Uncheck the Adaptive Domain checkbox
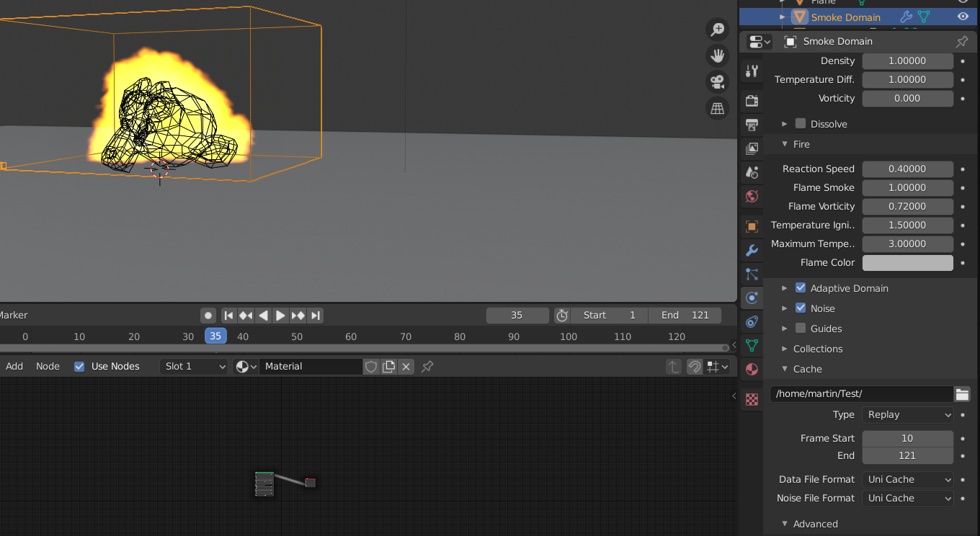Screen dimensions: 980x536 point(801,287)
